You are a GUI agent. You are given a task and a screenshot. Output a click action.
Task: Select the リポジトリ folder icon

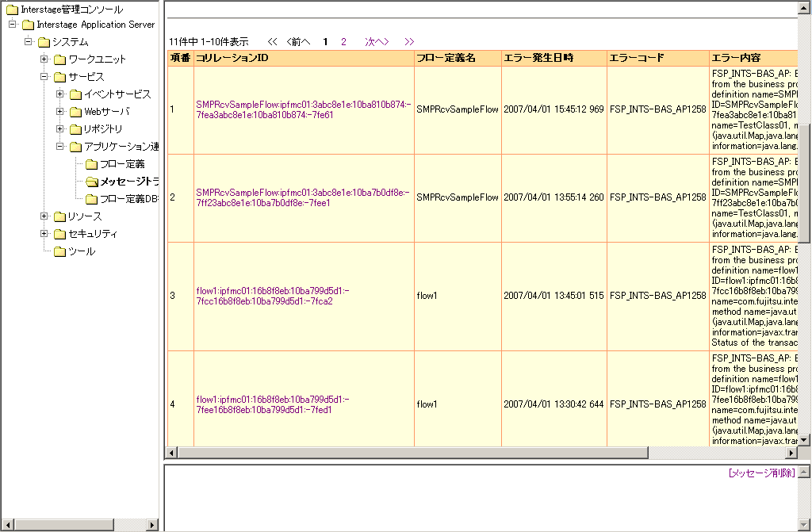pos(75,129)
